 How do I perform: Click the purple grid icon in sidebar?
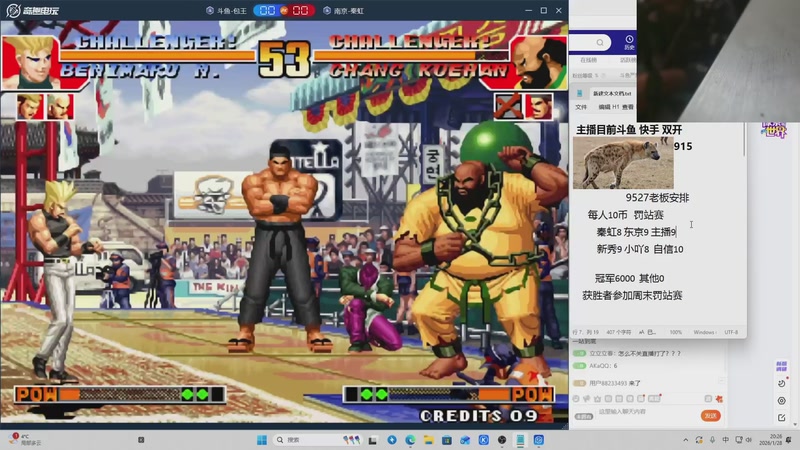click(x=781, y=366)
